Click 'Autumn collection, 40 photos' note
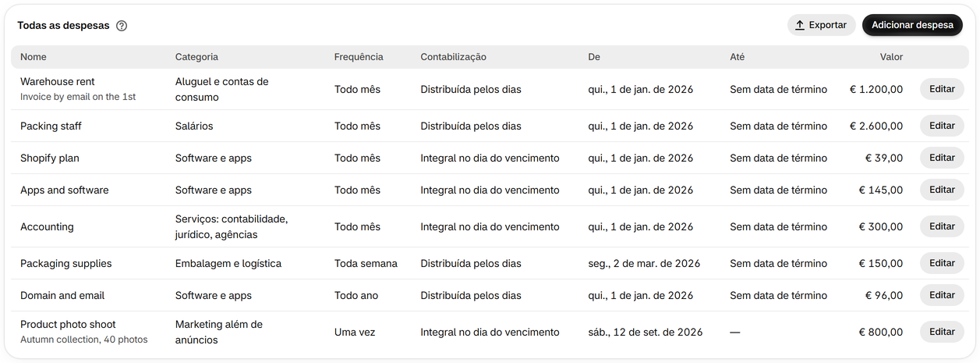 click(x=83, y=340)
